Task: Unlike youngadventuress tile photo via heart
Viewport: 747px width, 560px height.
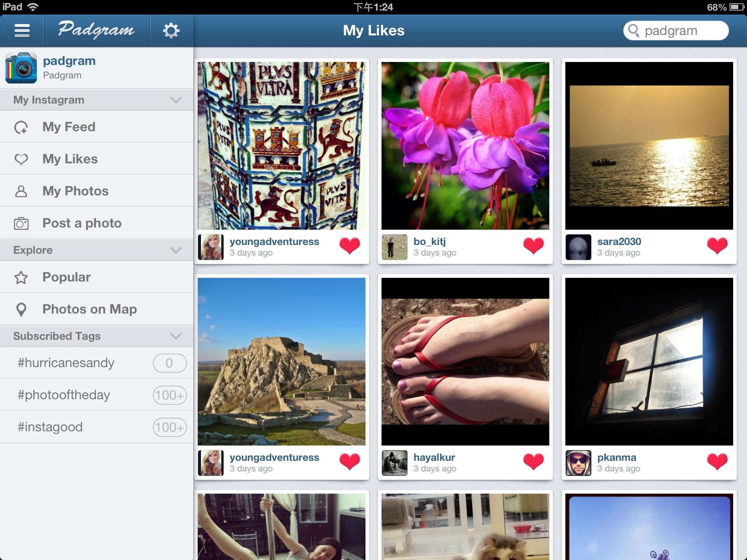Action: pyautogui.click(x=350, y=246)
